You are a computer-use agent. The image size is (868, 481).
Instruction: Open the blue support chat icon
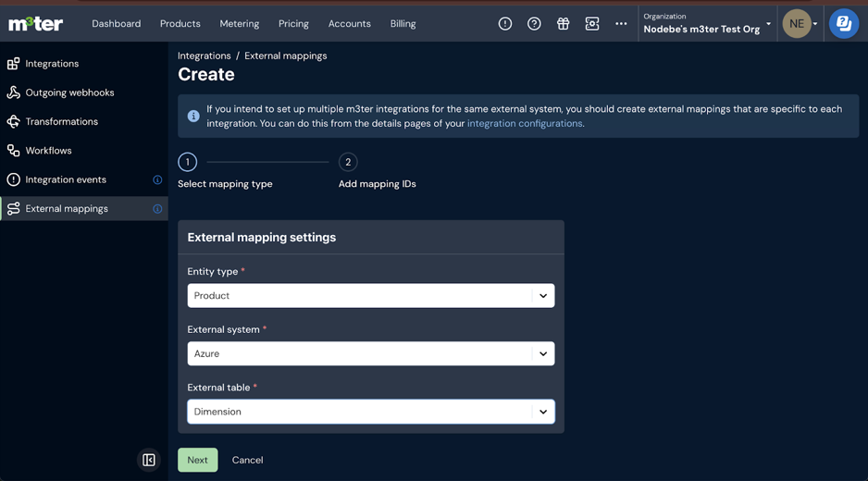844,23
